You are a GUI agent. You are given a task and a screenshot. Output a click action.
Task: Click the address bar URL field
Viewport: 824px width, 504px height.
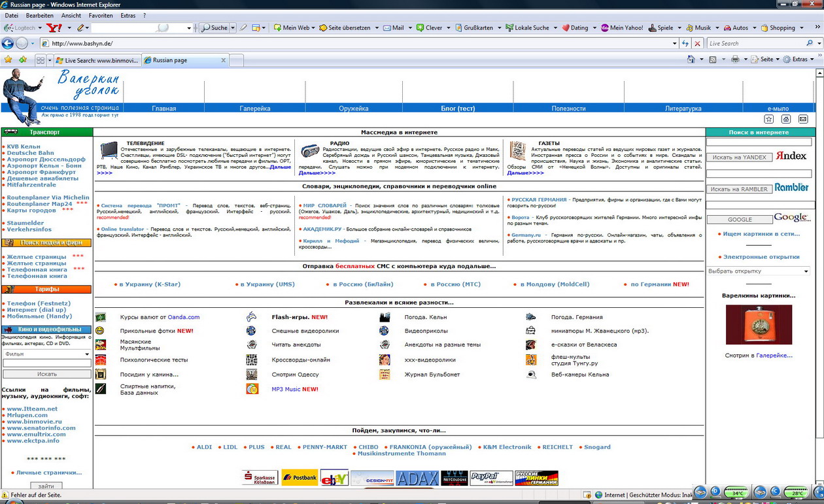[x=358, y=44]
